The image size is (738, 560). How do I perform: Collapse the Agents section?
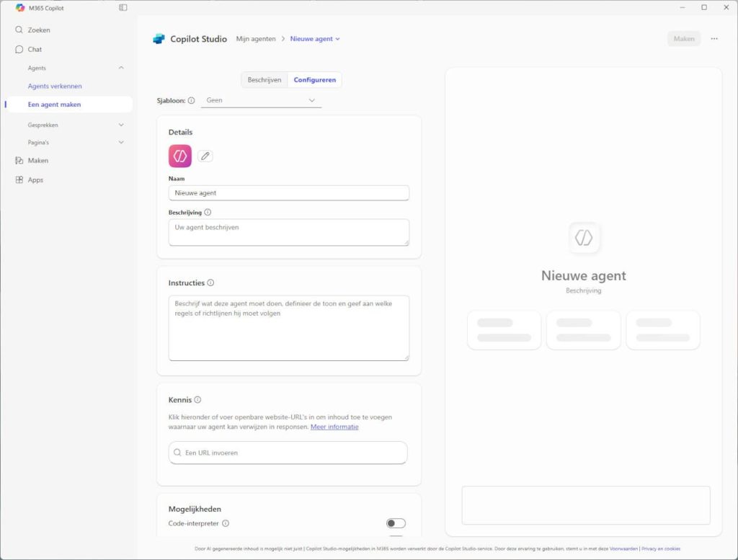(121, 68)
